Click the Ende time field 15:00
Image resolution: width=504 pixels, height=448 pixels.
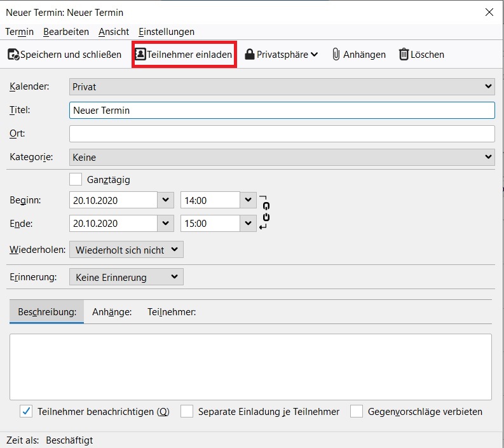[x=210, y=223]
